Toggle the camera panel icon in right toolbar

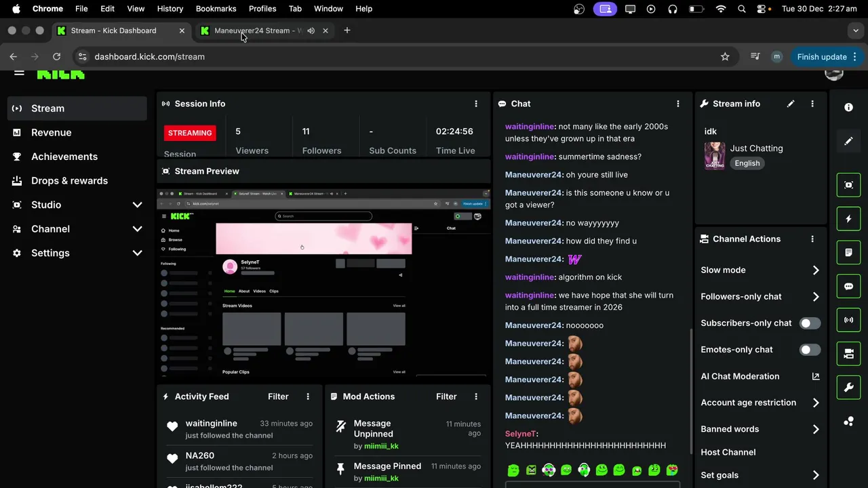coord(848,354)
